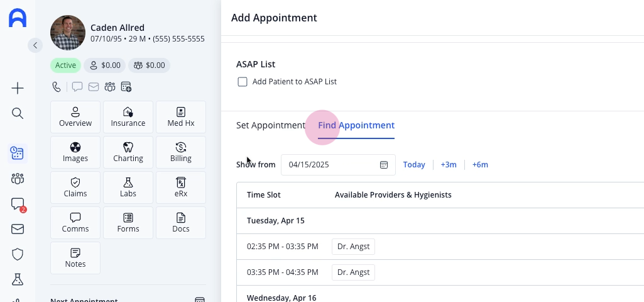644x302 pixels.
Task: Click the Show from date field
Action: click(338, 165)
